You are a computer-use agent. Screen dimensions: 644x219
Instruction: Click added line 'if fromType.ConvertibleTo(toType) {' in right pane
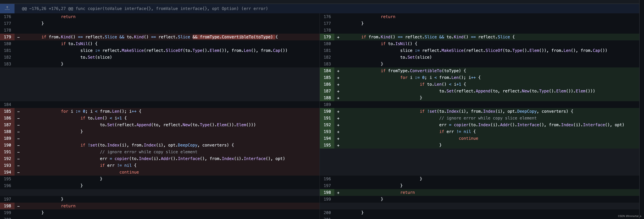click(423, 71)
